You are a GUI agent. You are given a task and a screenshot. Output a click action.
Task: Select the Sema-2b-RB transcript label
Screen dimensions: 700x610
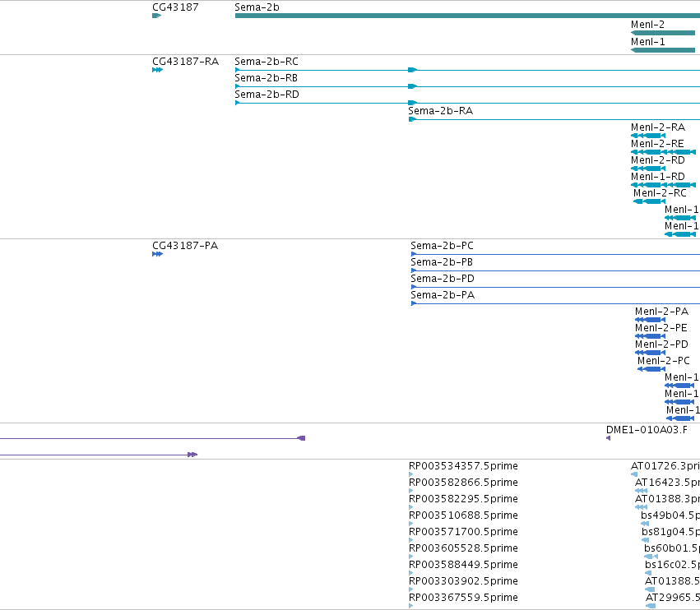[266, 78]
